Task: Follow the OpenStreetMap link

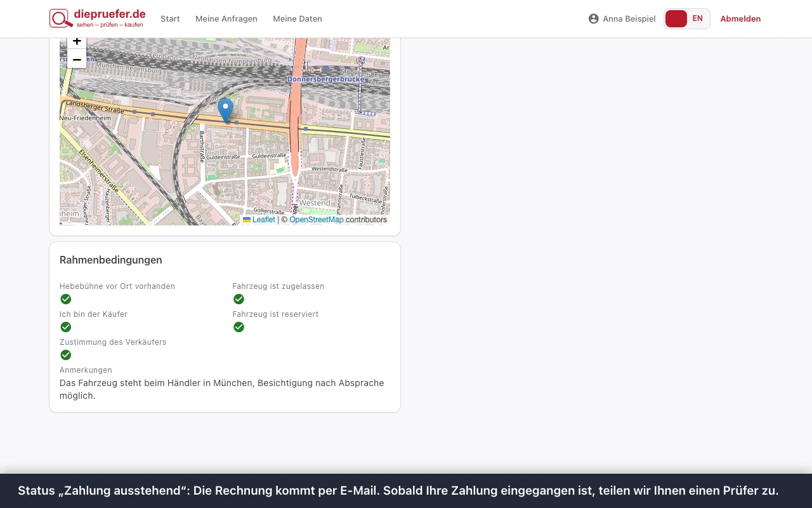Action: tap(317, 220)
